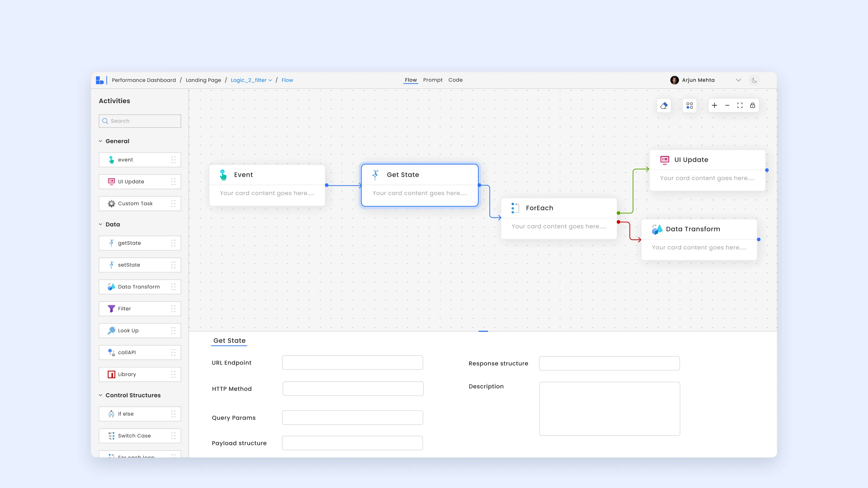Screen dimensions: 868x488
Task: Switch to the Code tab
Action: click(455, 80)
